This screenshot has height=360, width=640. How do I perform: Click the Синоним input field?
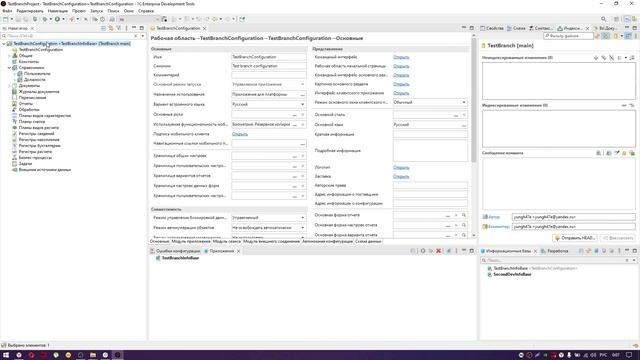point(269,66)
